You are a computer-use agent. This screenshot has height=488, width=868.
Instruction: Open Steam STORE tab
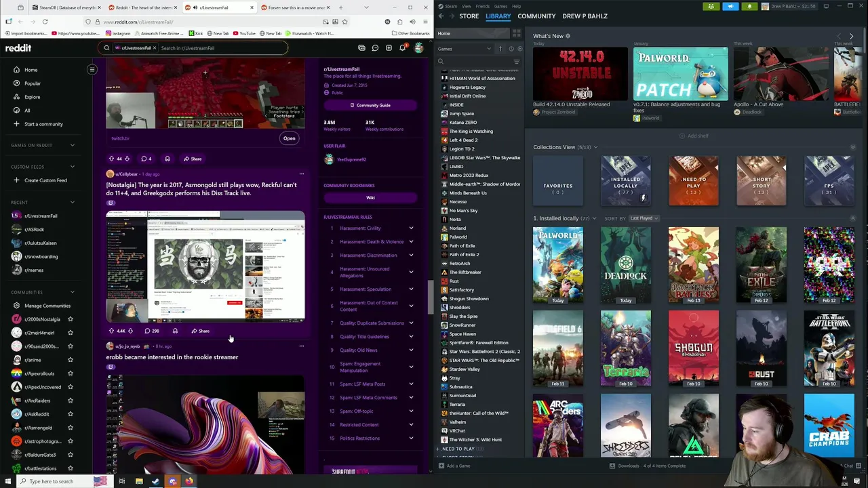pyautogui.click(x=469, y=16)
